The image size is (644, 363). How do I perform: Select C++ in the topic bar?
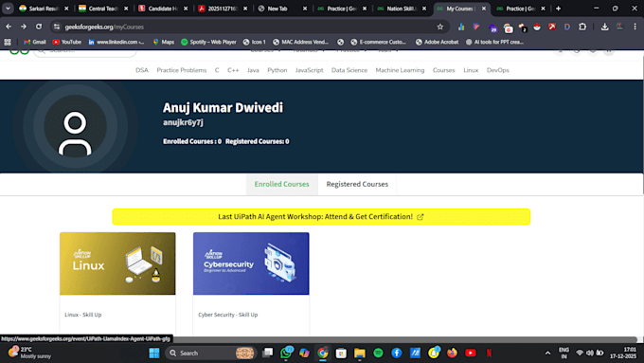pos(233,70)
